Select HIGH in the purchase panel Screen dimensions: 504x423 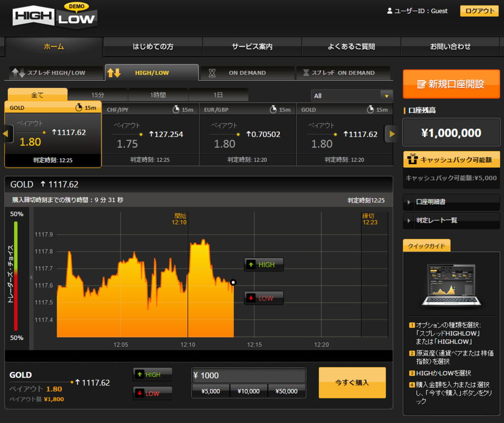pos(153,374)
